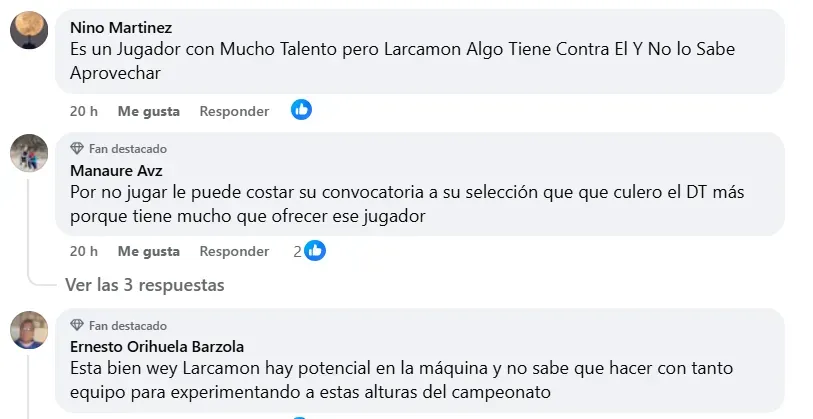Open Nino Martinez's profile name link
Image resolution: width=813 pixels, height=419 pixels.
tap(120, 28)
